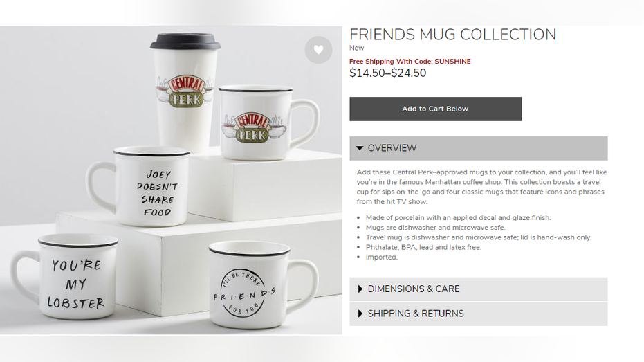Click the Shipping & Returns arrow icon
The width and height of the screenshot is (644, 362).
tap(360, 314)
